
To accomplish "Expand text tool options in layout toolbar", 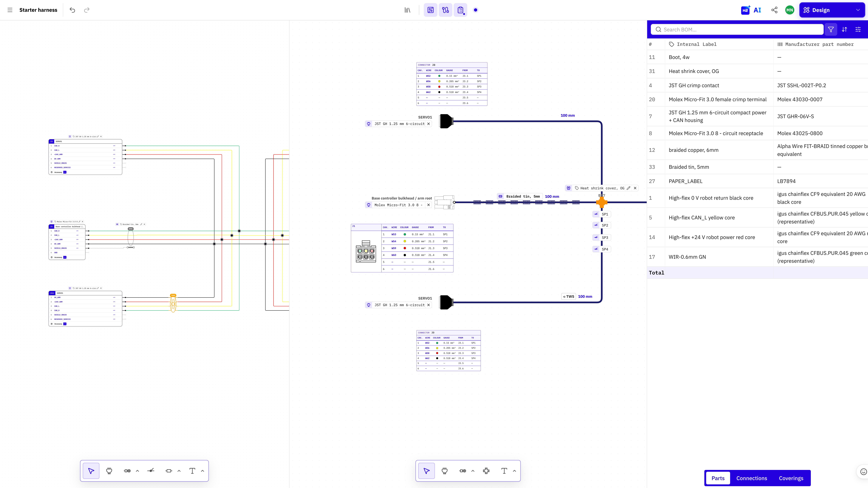I will coord(515,471).
